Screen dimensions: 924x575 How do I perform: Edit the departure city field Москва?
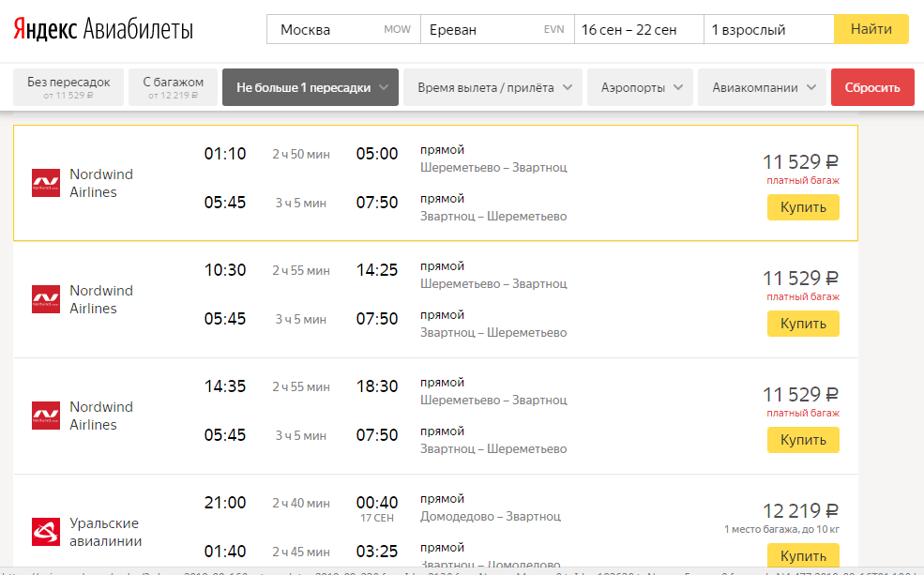[343, 29]
